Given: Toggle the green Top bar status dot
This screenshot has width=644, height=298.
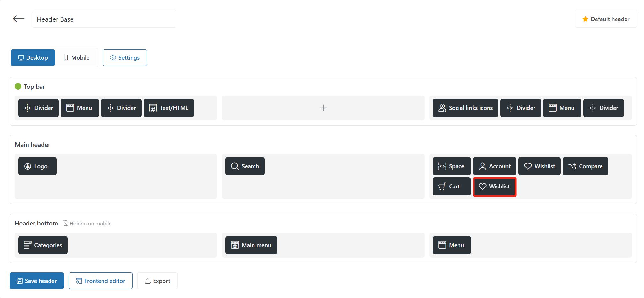Looking at the screenshot, I should 18,87.
